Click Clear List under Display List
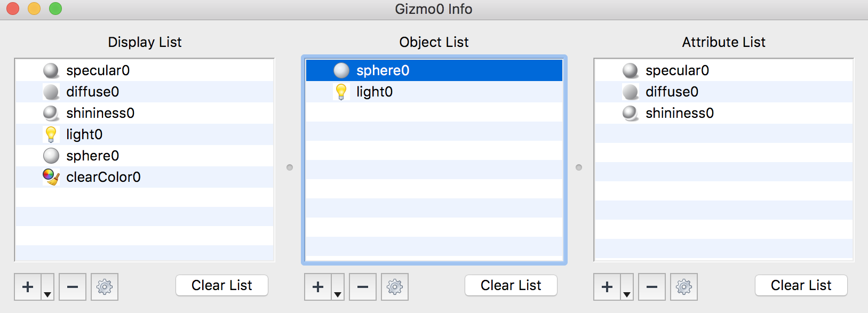The width and height of the screenshot is (868, 313). [x=222, y=285]
